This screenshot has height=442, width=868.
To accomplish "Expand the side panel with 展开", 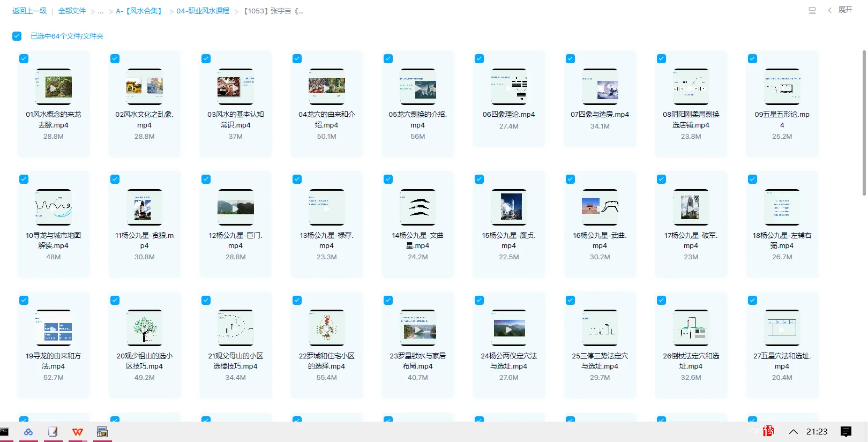I will pos(840,10).
